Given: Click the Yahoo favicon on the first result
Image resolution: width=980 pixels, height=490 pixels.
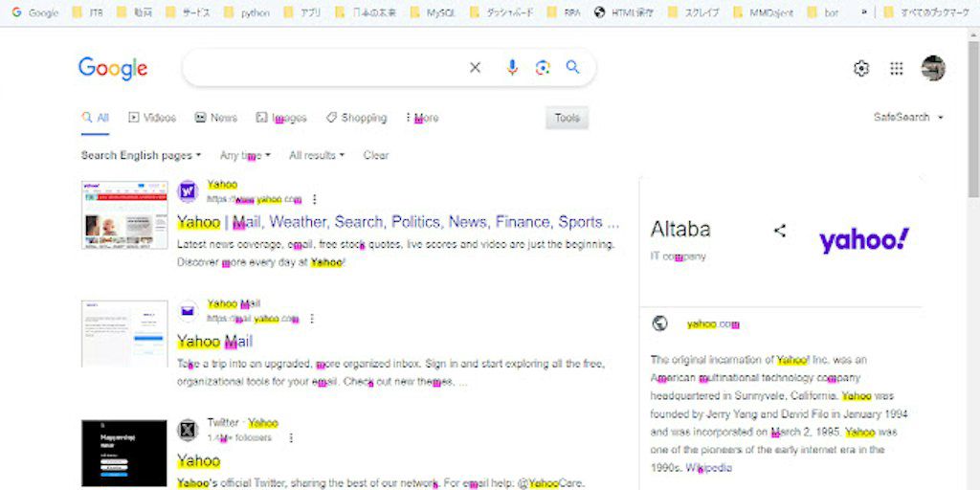Looking at the screenshot, I should tap(188, 191).
